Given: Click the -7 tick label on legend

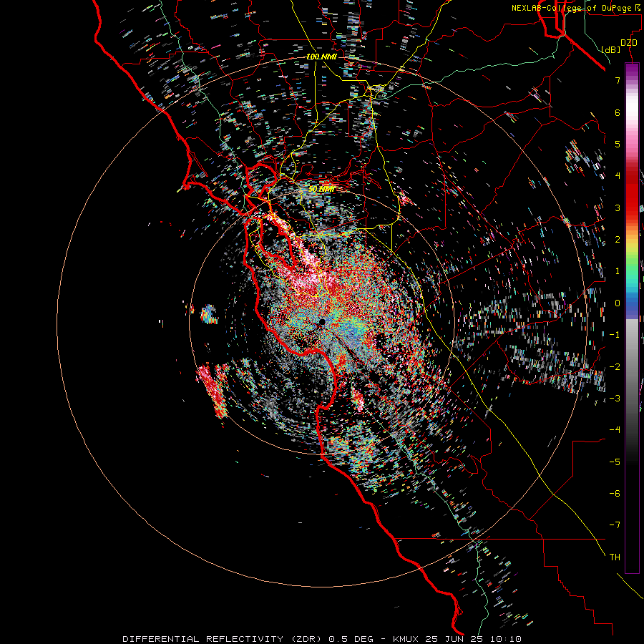Looking at the screenshot, I should [x=615, y=525].
